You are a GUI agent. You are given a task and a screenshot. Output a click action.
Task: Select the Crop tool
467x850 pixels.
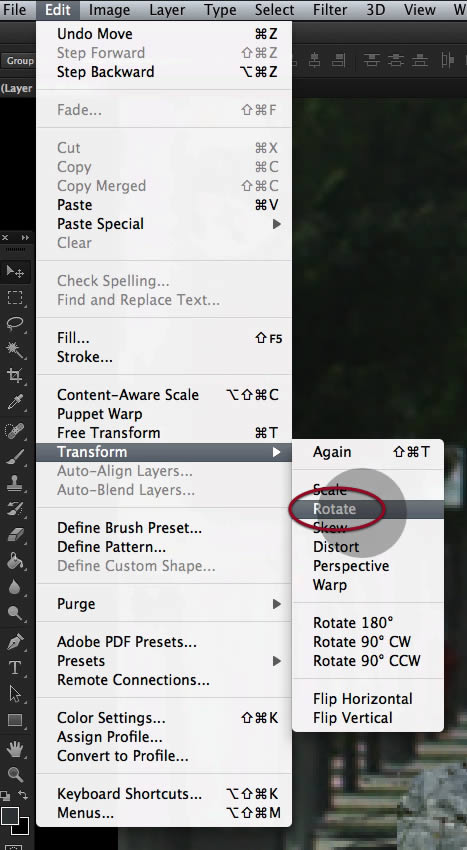point(15,376)
